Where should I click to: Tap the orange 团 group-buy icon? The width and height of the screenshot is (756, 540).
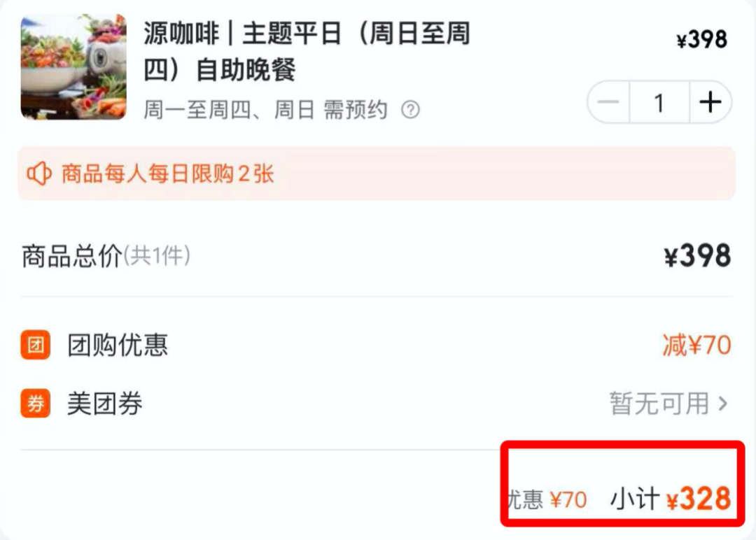click(x=35, y=345)
